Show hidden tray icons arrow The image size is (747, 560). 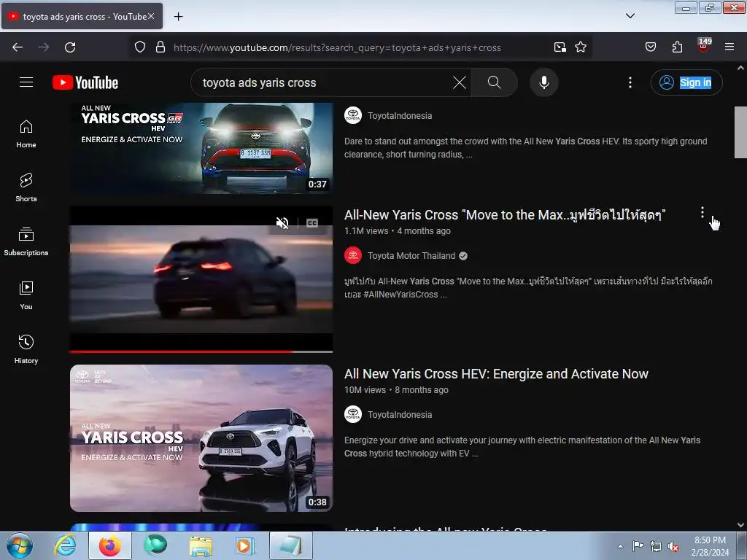(620, 546)
